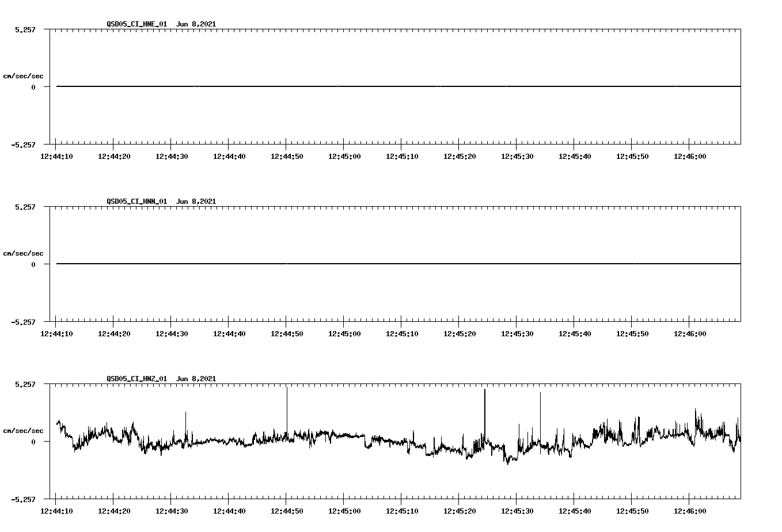Click 12:45:00 time label under HNN plot

coord(344,333)
